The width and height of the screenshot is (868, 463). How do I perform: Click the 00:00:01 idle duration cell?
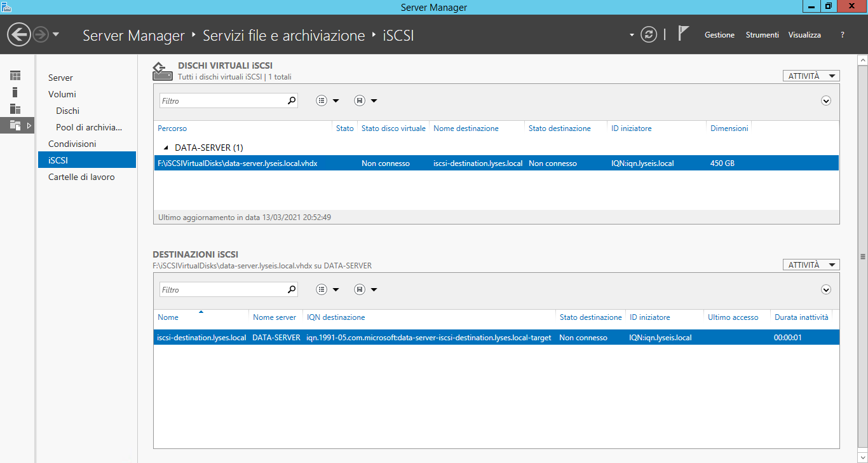pyautogui.click(x=788, y=338)
